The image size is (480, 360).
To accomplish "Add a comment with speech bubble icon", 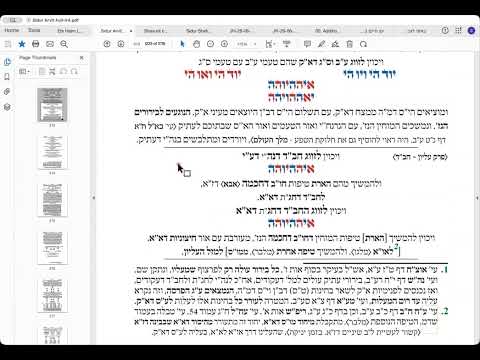I will 307,44.
